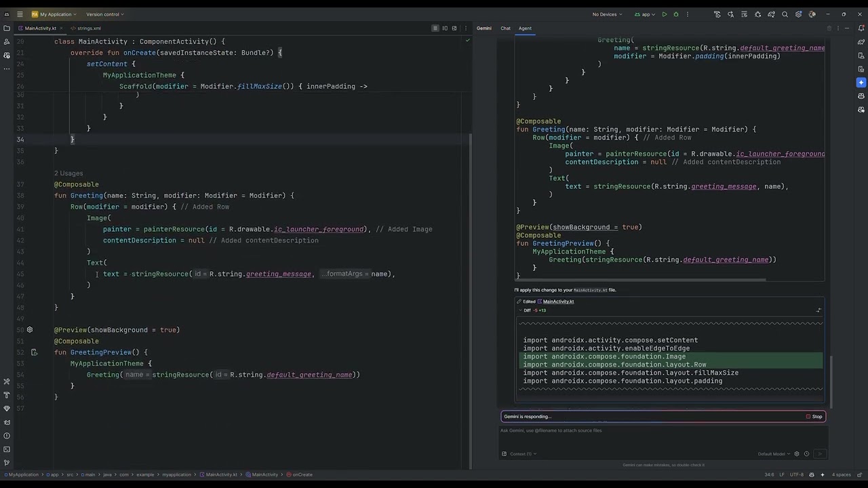Open more run actions menu next to debug
The image size is (868, 488).
click(687, 14)
